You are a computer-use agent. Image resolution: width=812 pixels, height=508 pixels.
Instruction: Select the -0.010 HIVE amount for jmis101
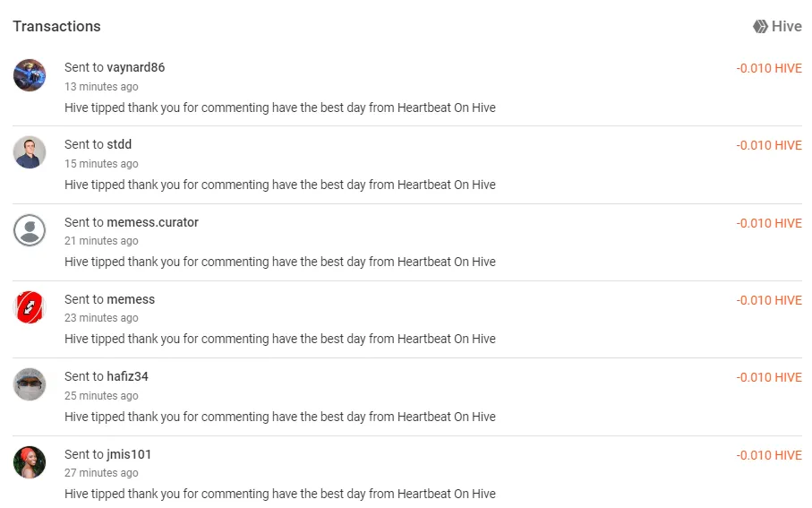point(769,456)
